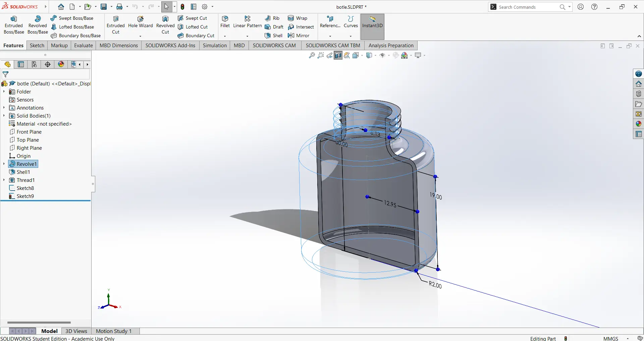Choose Swept Boss/Base feature
Screen dimensions: 644x341
tap(72, 18)
